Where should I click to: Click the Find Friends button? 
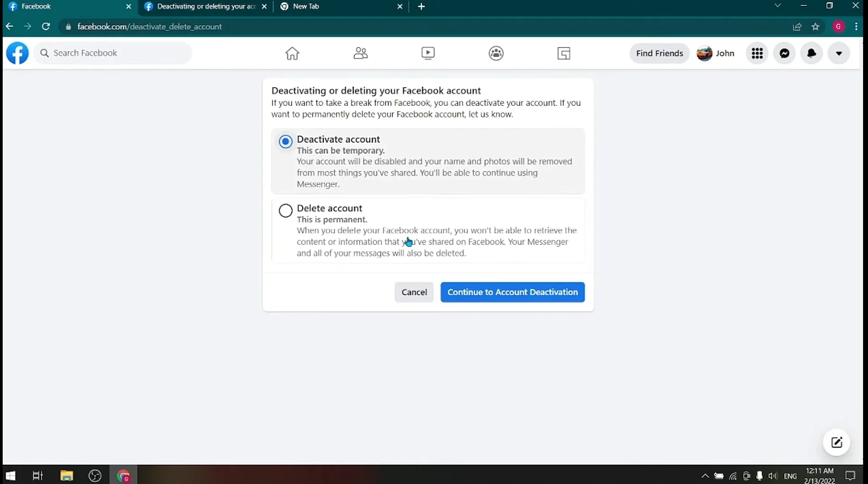pyautogui.click(x=659, y=53)
